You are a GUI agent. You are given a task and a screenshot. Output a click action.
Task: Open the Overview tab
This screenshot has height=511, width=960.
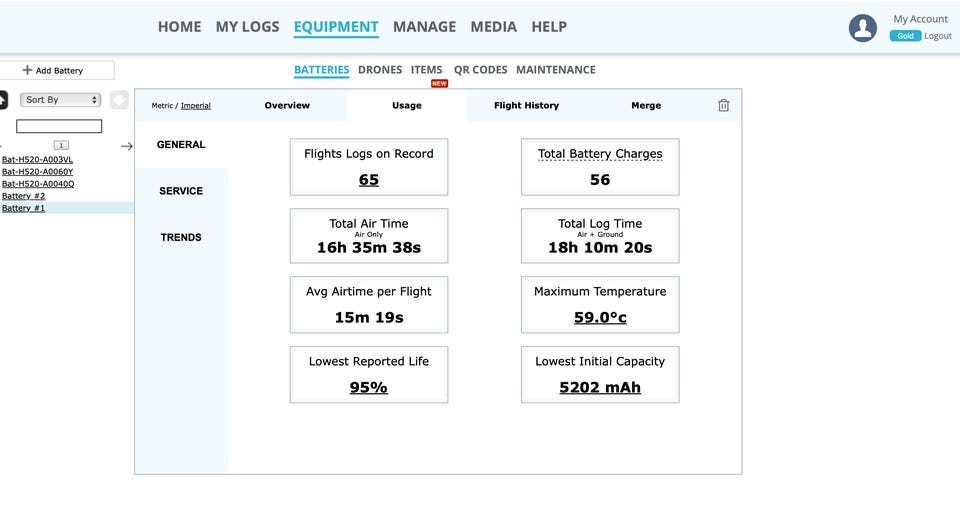287,105
